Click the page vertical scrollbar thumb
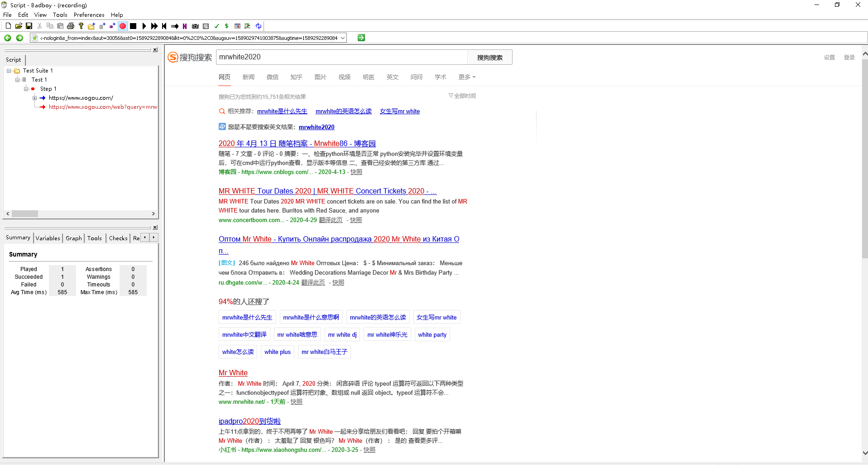This screenshot has width=868, height=465. [864, 159]
